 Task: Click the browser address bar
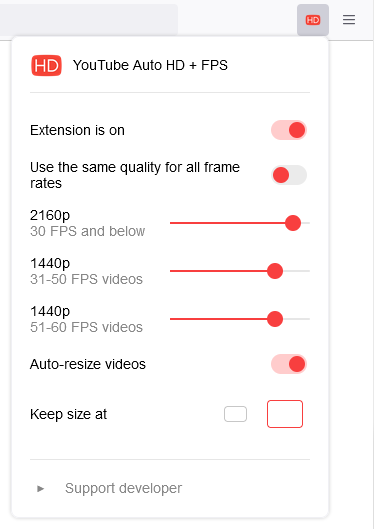[89, 20]
